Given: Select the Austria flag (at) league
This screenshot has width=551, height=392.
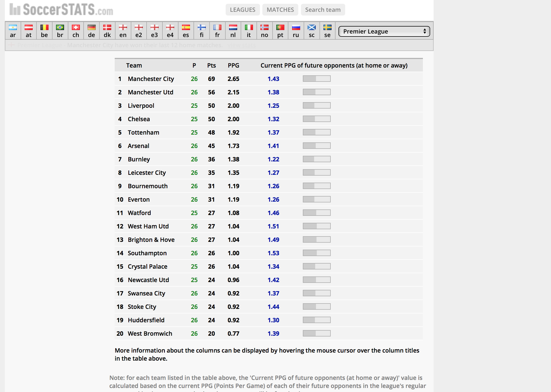Looking at the screenshot, I should pos(29,31).
